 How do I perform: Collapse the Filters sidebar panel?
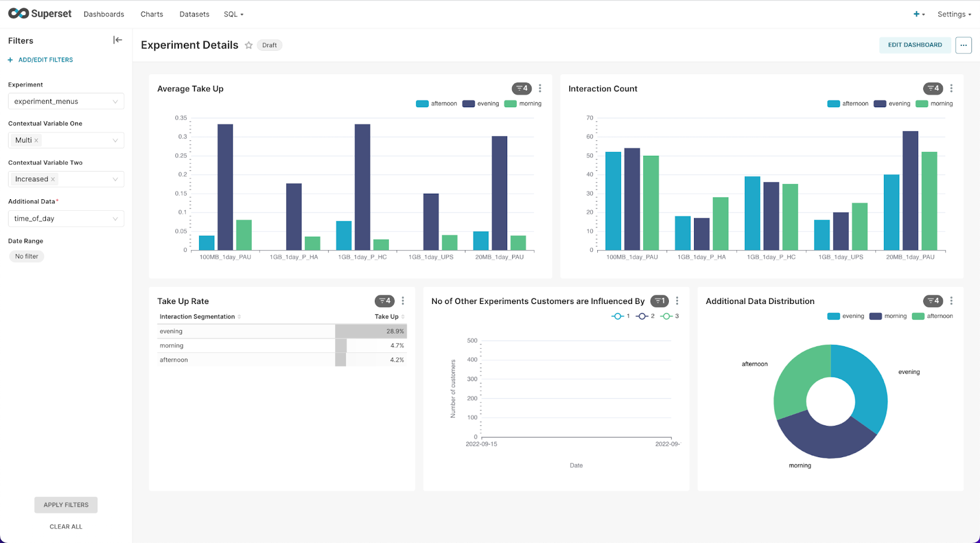(118, 40)
